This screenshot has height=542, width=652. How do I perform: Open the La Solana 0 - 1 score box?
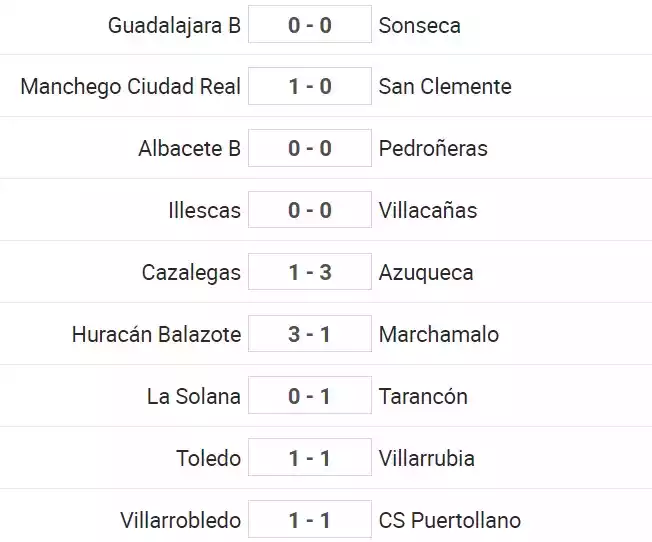coord(310,395)
